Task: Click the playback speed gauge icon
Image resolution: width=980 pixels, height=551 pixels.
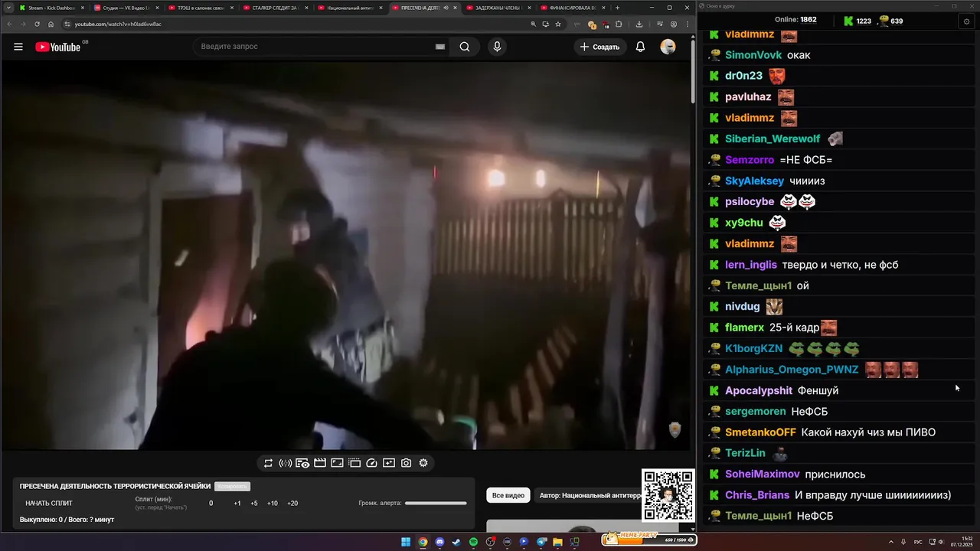Action: (x=372, y=463)
